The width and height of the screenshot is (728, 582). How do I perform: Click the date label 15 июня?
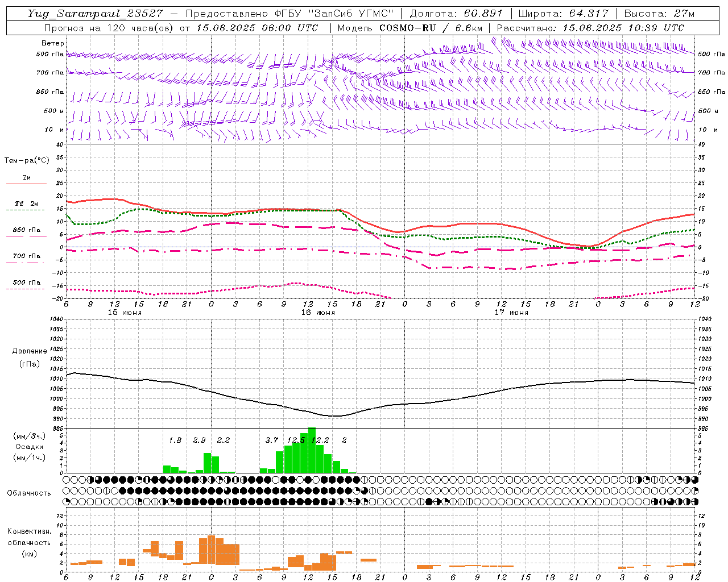[125, 313]
